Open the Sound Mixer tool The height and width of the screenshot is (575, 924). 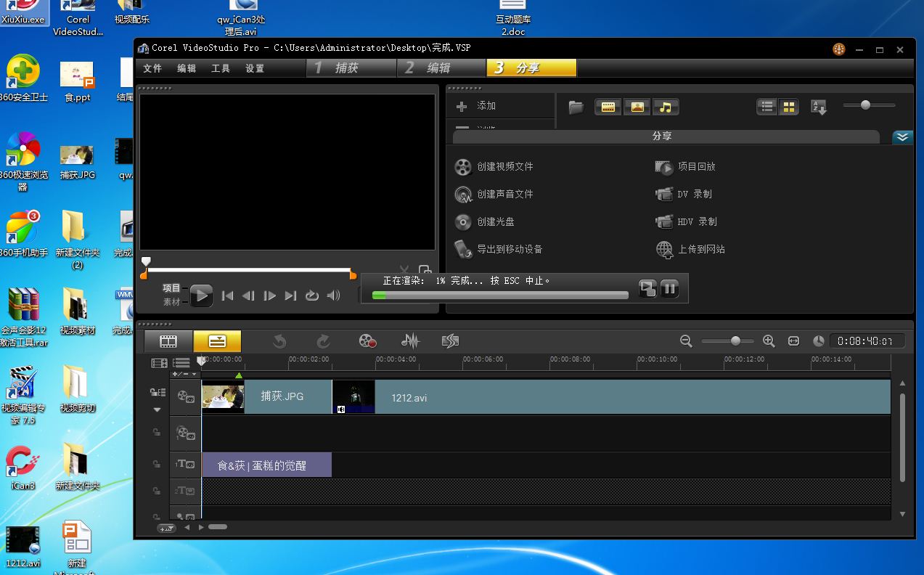pos(410,340)
